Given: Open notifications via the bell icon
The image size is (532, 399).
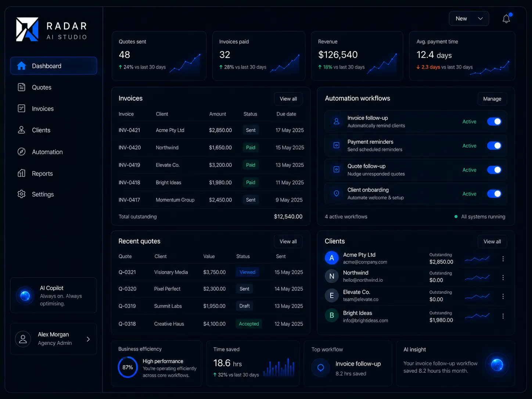Looking at the screenshot, I should click(x=506, y=19).
